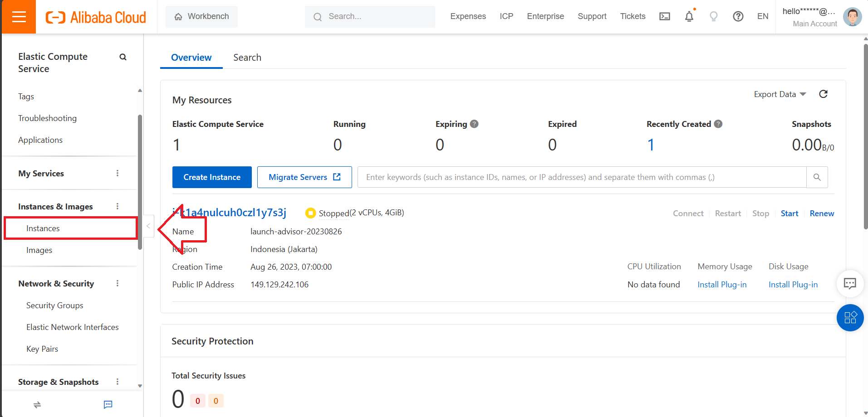Open the user avatar account menu
Screen dimensions: 868x417
pos(852,17)
